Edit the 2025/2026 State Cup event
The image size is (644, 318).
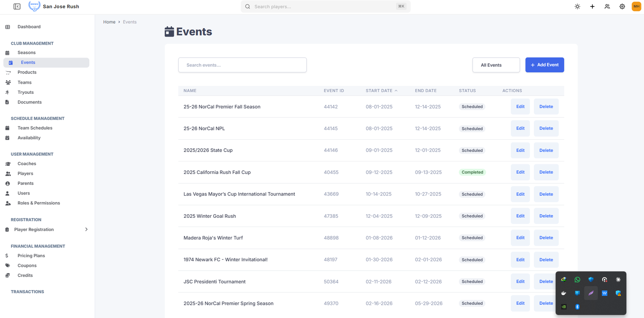(x=520, y=150)
